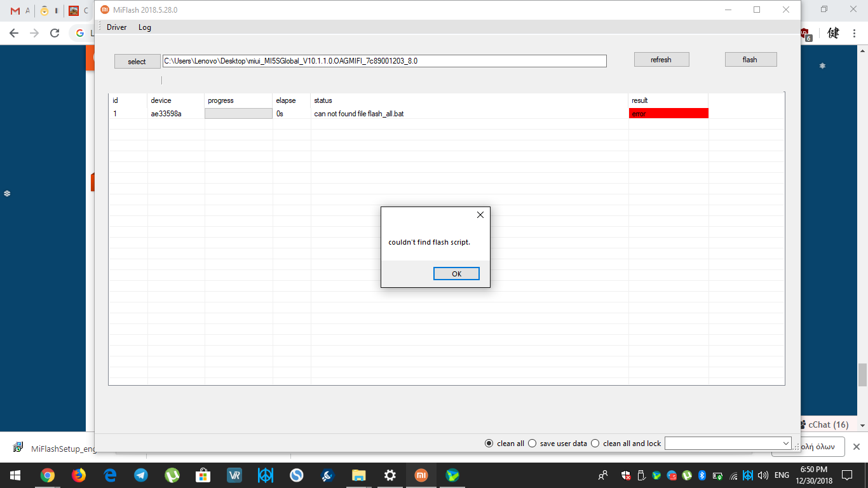
Task: Switch to MiFlash in the taskbar
Action: pyautogui.click(x=421, y=475)
